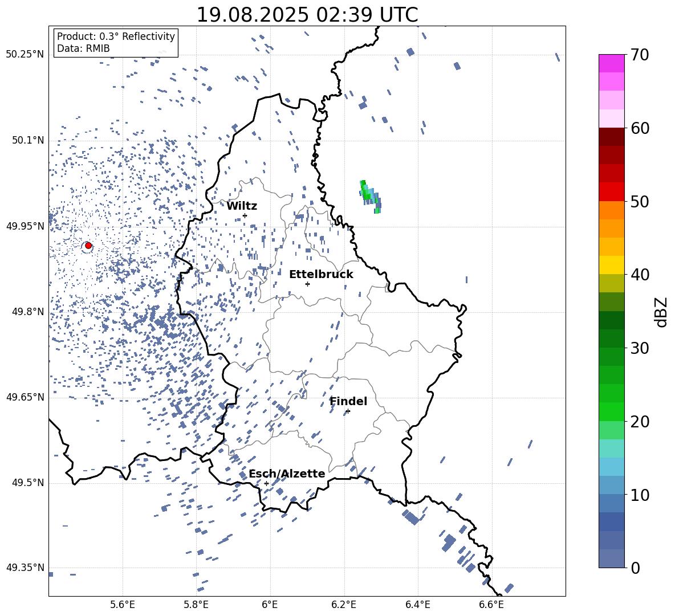
Task: Click latitude label '49.8°N'
Action: [27, 312]
